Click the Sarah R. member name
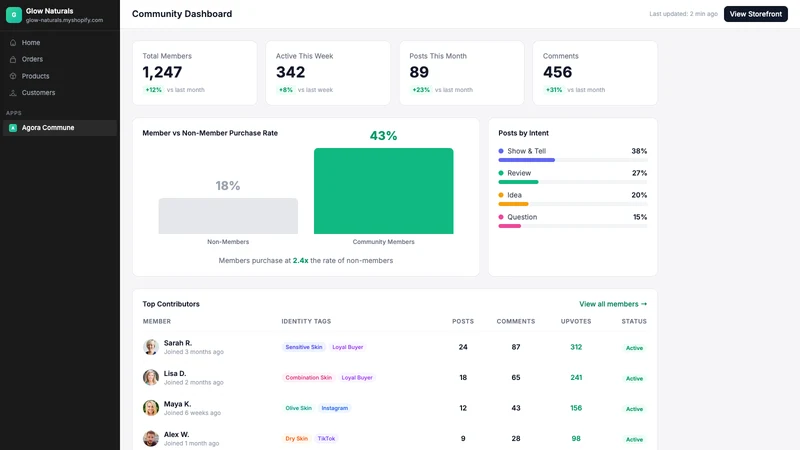The image size is (800, 450). coord(178,343)
